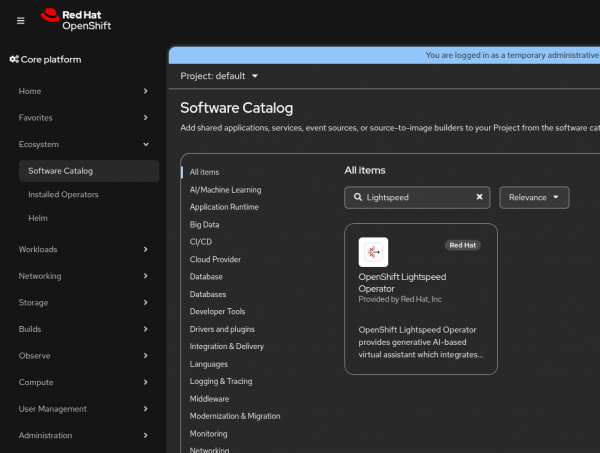Screen dimensions: 600x453
Task: Expand the Networking navigation section
Action: pyautogui.click(x=83, y=276)
